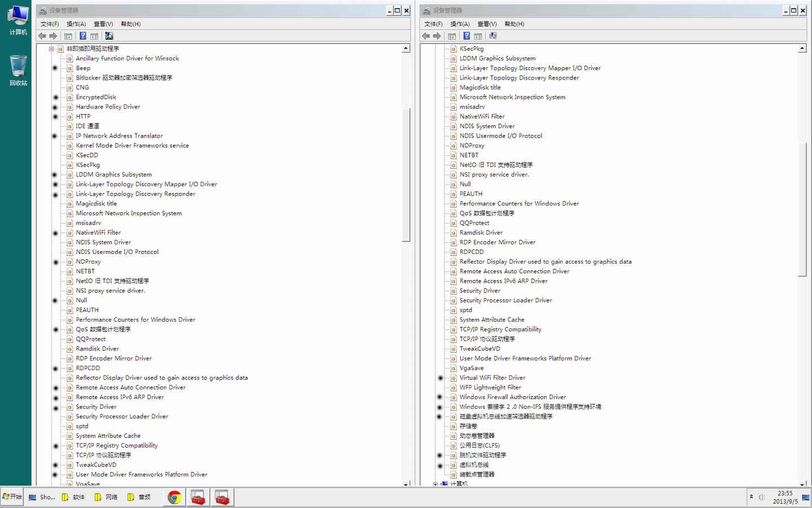Select "虚拟机总线" in right window

(x=474, y=465)
